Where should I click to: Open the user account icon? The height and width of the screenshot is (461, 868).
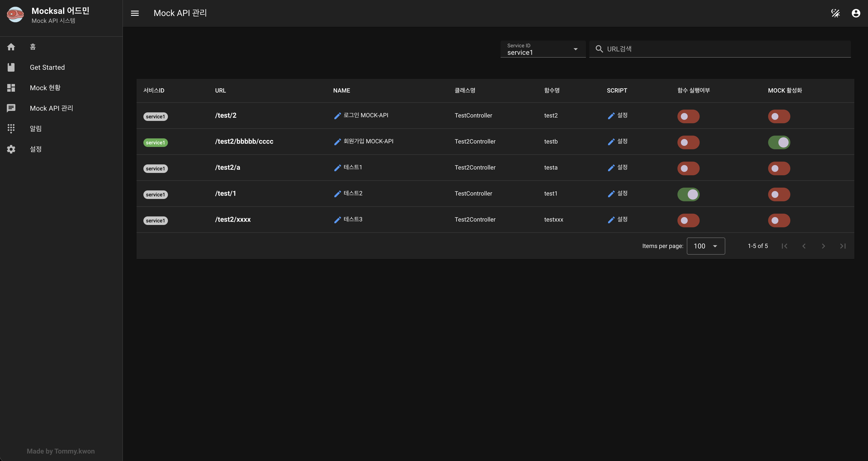[x=856, y=13]
